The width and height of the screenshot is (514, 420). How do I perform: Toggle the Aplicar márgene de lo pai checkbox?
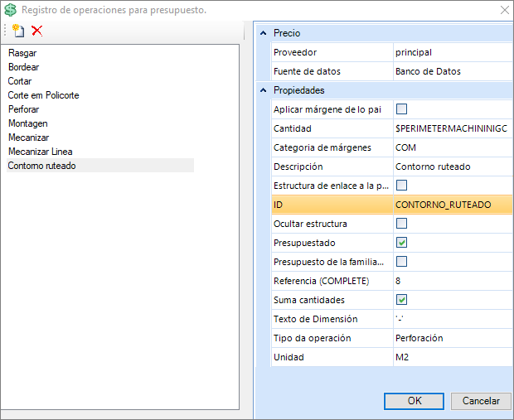click(402, 109)
